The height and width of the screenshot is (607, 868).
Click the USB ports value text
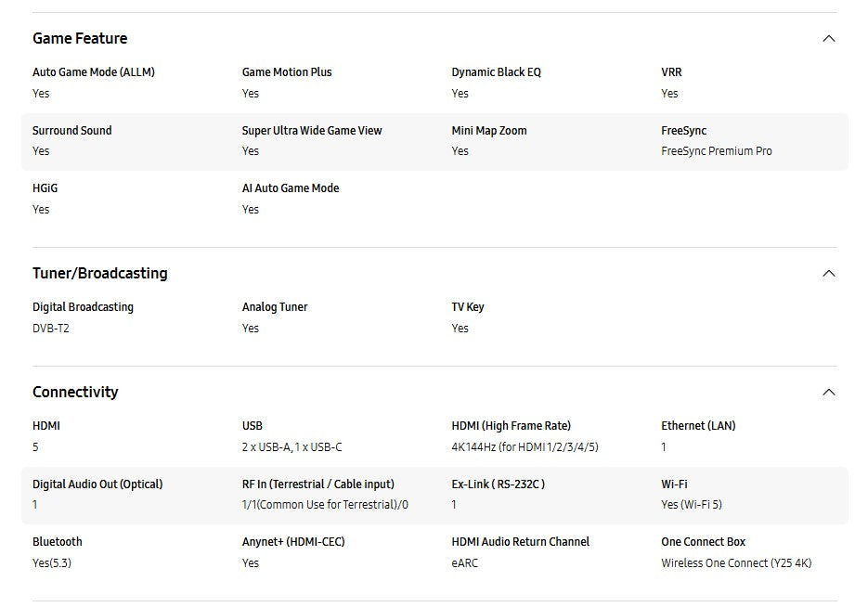[x=291, y=447]
